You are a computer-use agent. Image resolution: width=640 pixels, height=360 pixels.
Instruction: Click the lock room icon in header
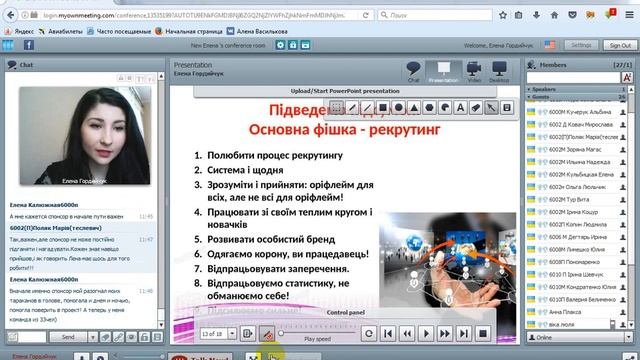(293, 45)
